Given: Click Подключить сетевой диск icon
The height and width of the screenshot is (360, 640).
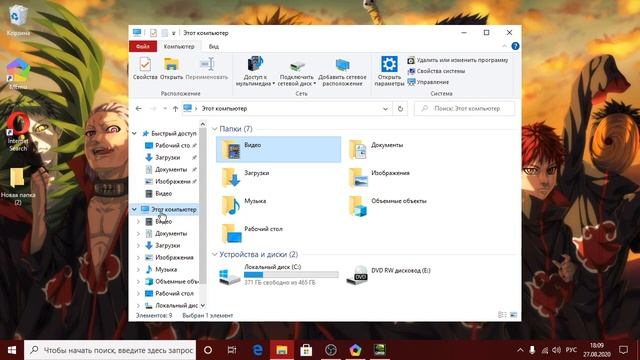Looking at the screenshot, I should pyautogui.click(x=297, y=65).
